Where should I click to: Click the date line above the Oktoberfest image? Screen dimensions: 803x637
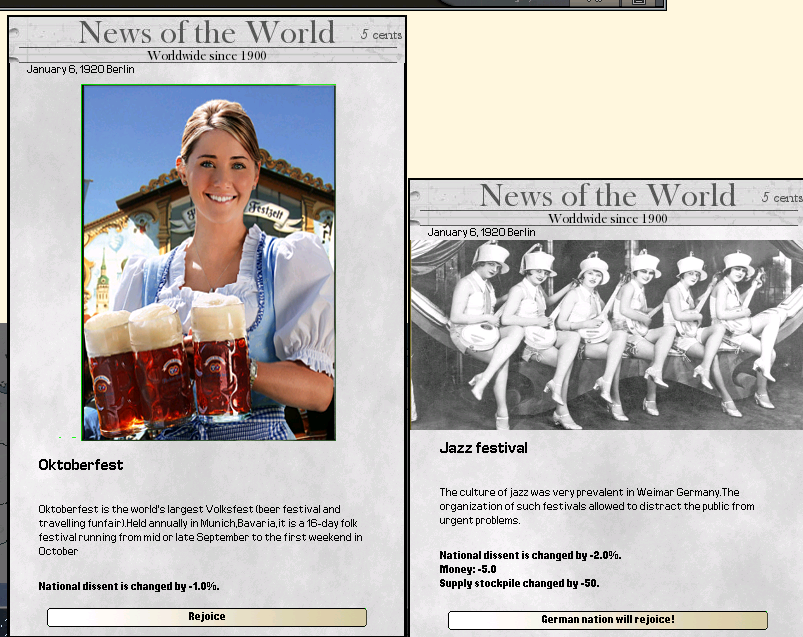pyautogui.click(x=80, y=70)
